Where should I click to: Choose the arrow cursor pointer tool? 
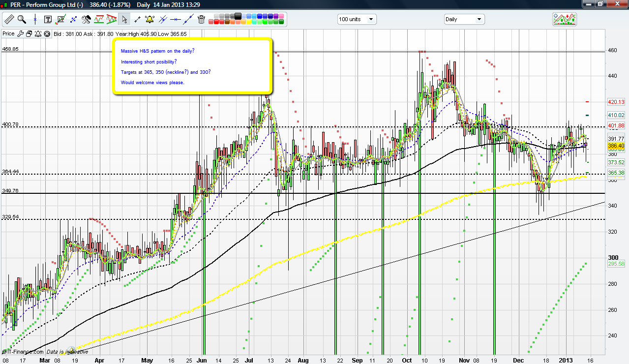(124, 20)
